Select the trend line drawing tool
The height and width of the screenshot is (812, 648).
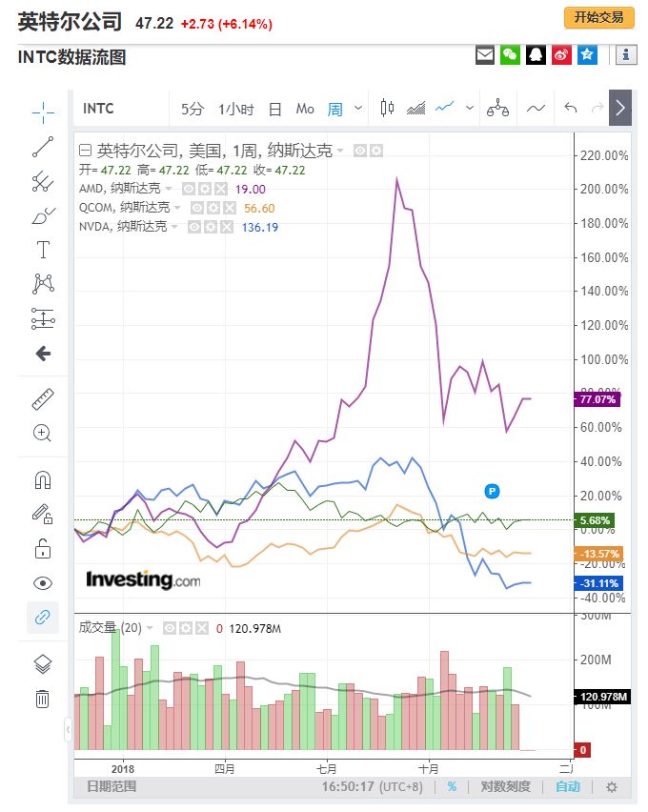point(43,147)
